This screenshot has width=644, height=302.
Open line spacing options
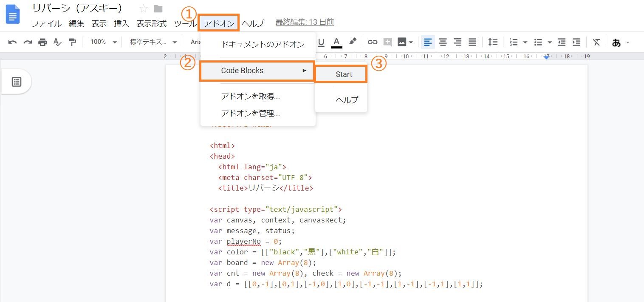[x=493, y=42]
